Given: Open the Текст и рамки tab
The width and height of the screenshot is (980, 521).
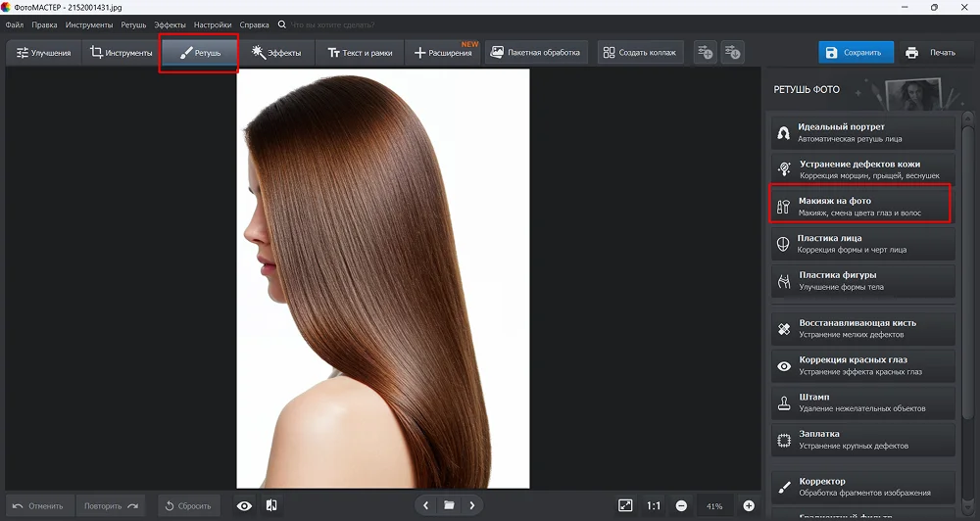Looking at the screenshot, I should 360,53.
